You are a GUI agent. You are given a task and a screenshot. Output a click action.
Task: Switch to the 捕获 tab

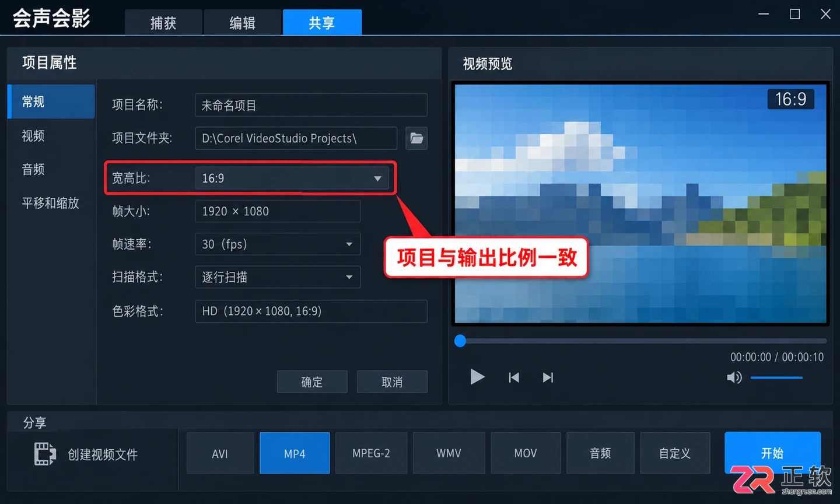click(x=163, y=23)
